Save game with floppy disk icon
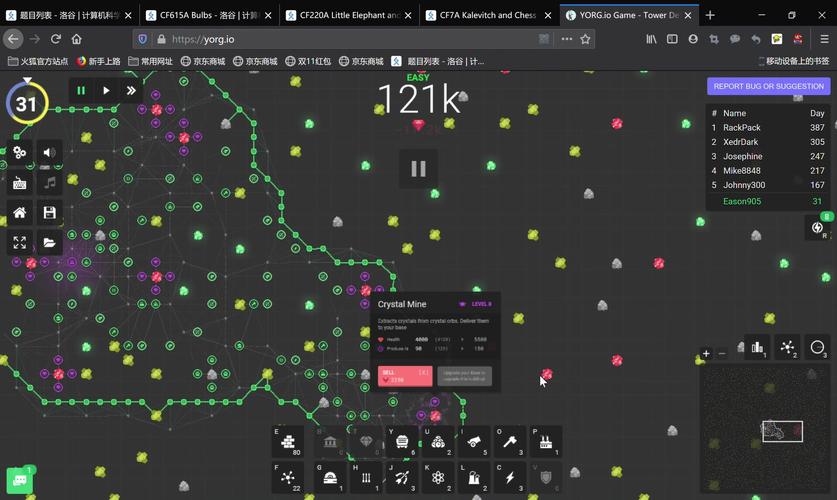The width and height of the screenshot is (837, 500). (x=50, y=213)
